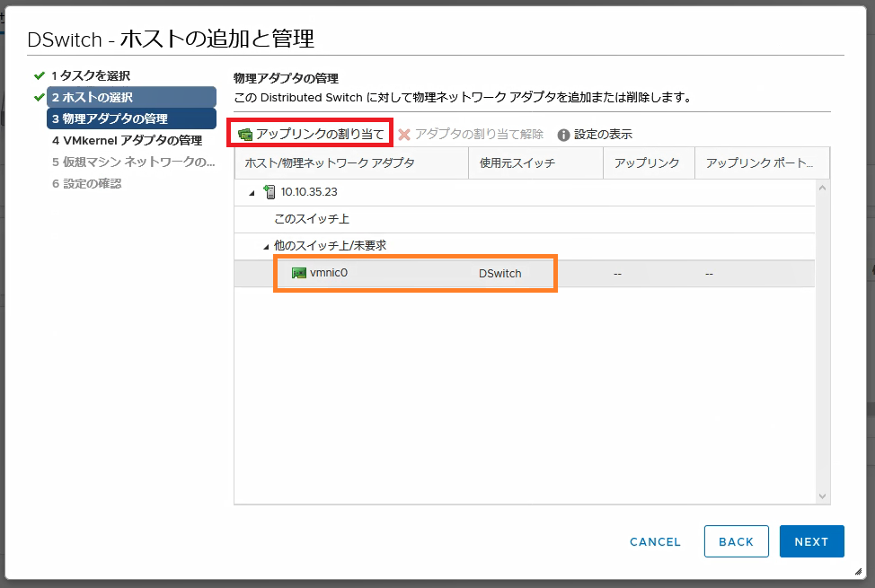Collapse the 他のスイッチ上/未要求 group

pyautogui.click(x=266, y=246)
